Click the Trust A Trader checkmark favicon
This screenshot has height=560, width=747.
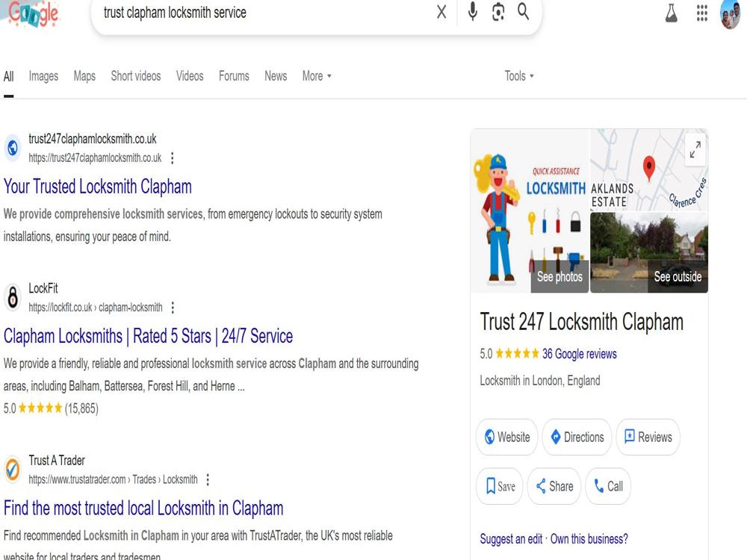pos(13,469)
